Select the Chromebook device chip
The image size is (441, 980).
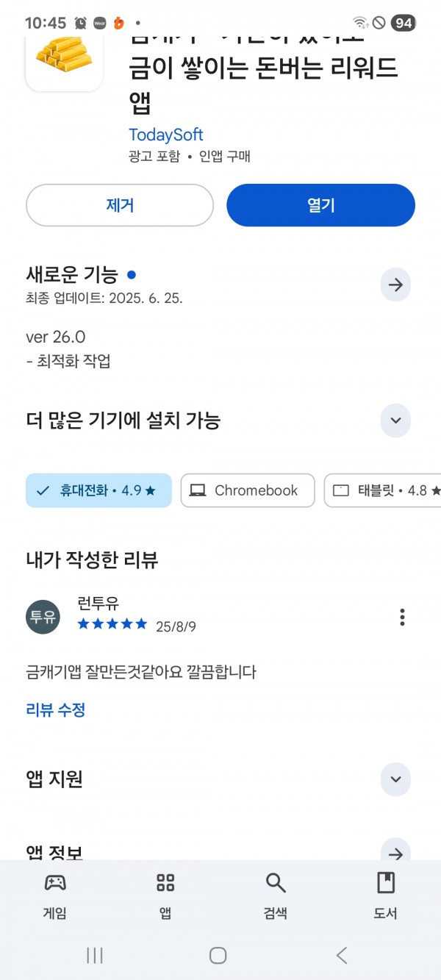pos(247,490)
